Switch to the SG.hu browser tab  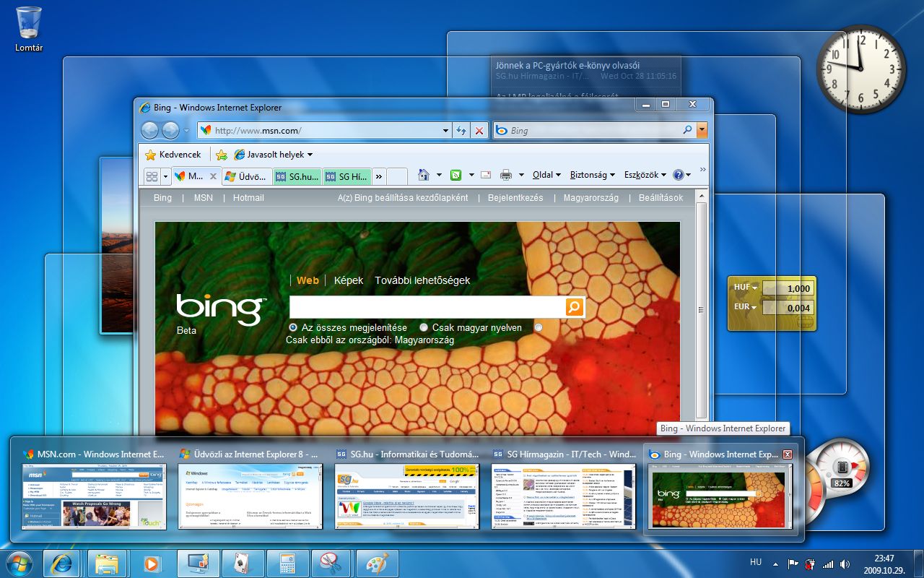[297, 176]
